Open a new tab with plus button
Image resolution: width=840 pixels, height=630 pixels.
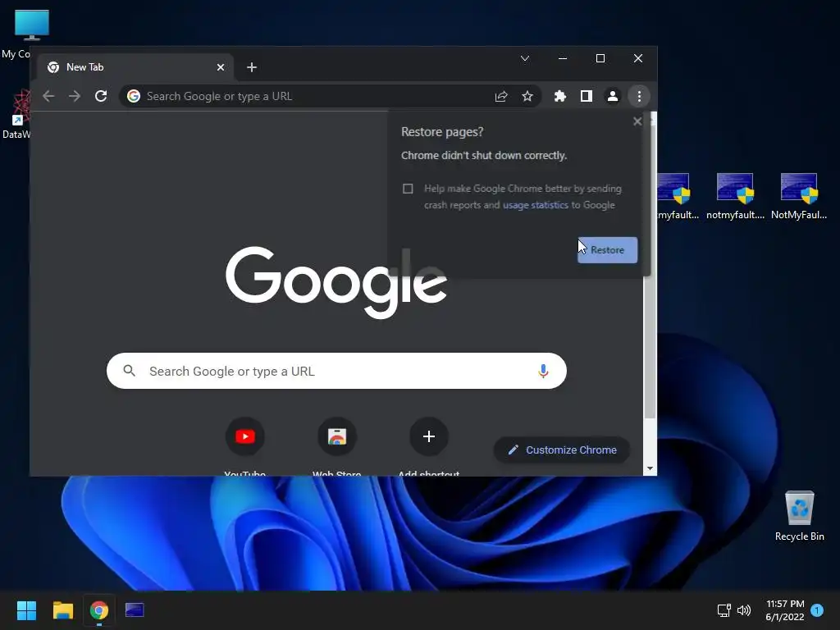[x=252, y=67]
